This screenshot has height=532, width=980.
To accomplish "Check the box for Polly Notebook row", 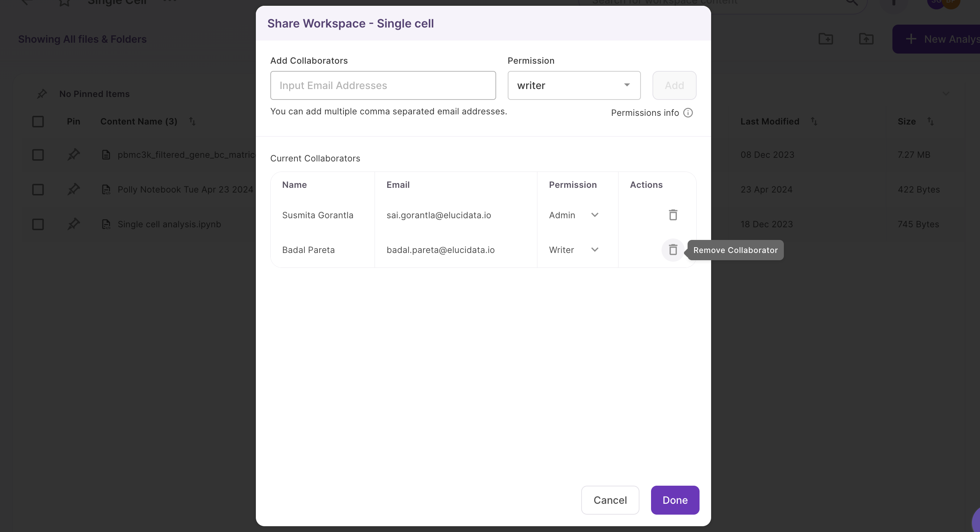I will tap(38, 190).
